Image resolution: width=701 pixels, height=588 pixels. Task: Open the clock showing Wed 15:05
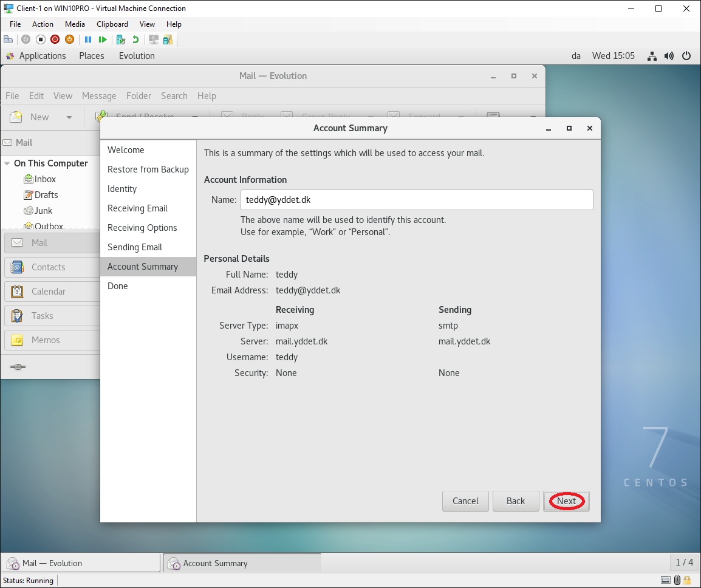click(x=614, y=56)
